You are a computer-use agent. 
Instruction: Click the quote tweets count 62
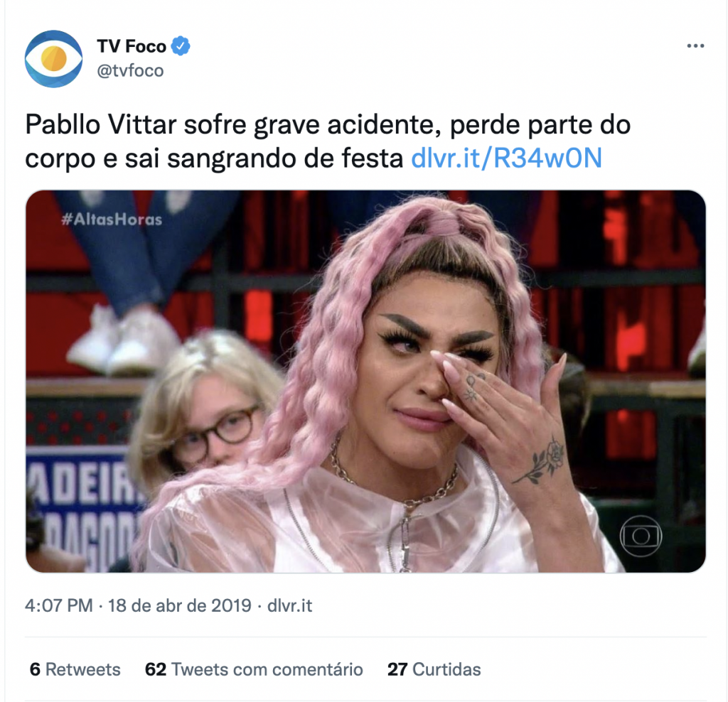click(x=156, y=669)
